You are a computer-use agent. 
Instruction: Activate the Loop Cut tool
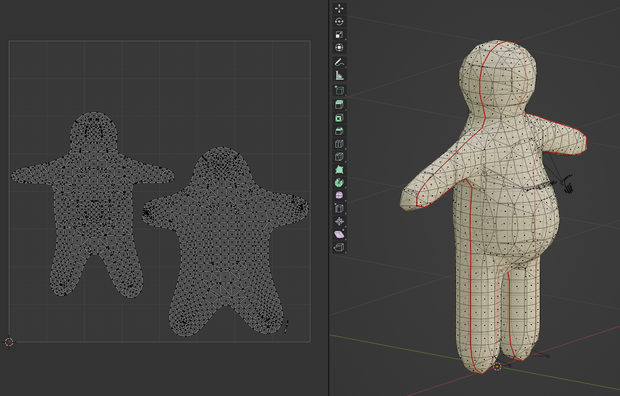click(339, 144)
